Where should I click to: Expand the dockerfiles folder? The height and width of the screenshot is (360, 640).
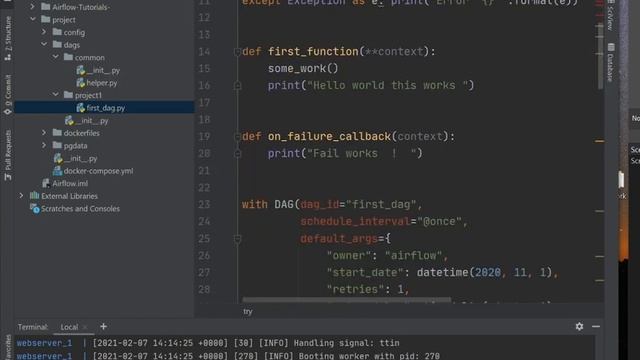pyautogui.click(x=44, y=133)
